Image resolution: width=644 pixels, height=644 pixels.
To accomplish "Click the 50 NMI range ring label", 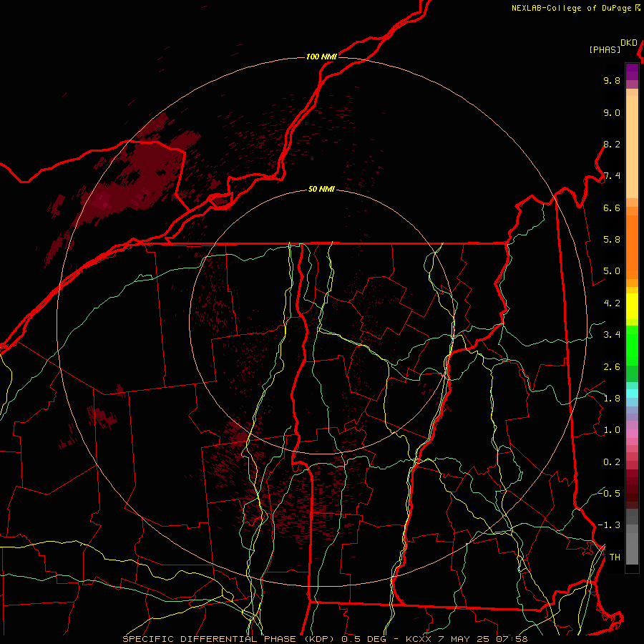I will click(321, 190).
